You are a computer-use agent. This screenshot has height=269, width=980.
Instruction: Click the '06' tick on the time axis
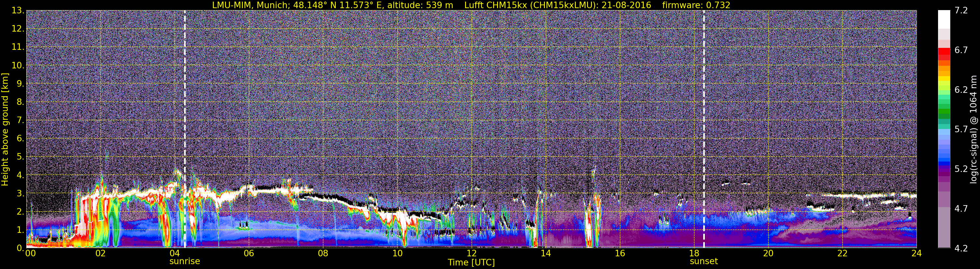249,253
